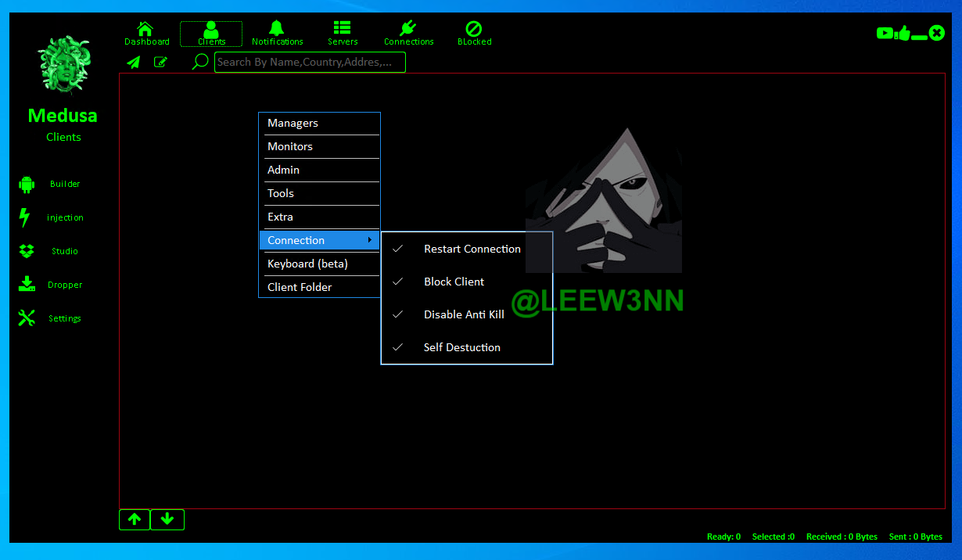Select the injection lightning bolt icon
Screen dimensions: 962x560
[25, 217]
